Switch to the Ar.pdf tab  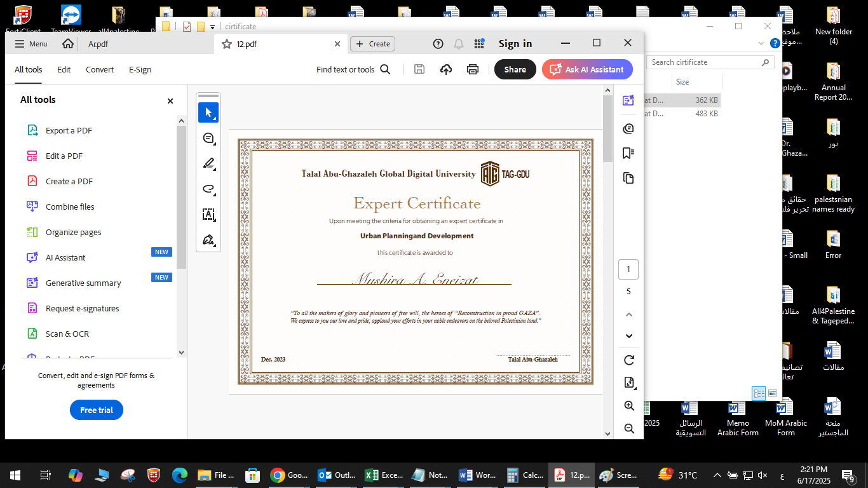98,44
